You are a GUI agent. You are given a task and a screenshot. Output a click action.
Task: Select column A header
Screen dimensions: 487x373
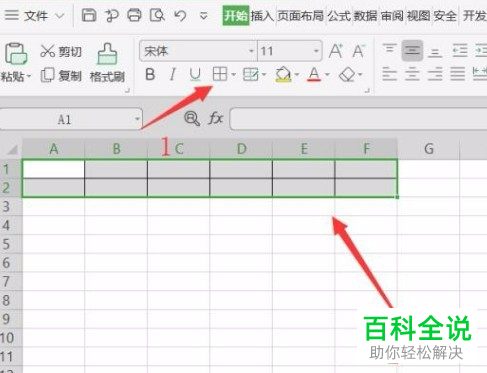[x=54, y=149]
